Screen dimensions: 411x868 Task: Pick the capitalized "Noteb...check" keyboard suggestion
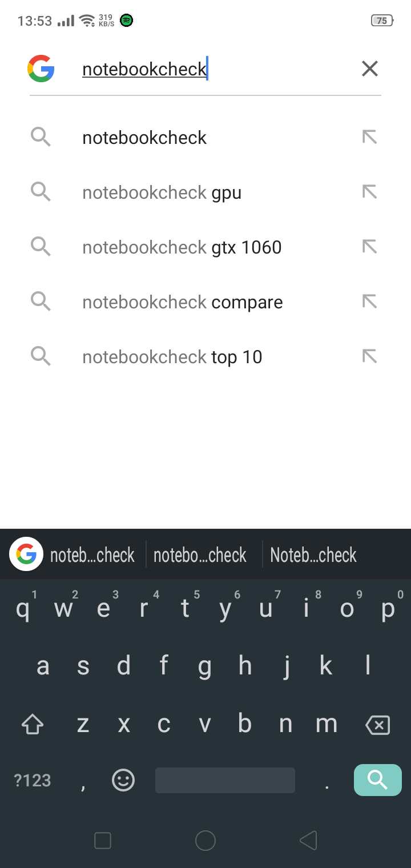[313, 555]
